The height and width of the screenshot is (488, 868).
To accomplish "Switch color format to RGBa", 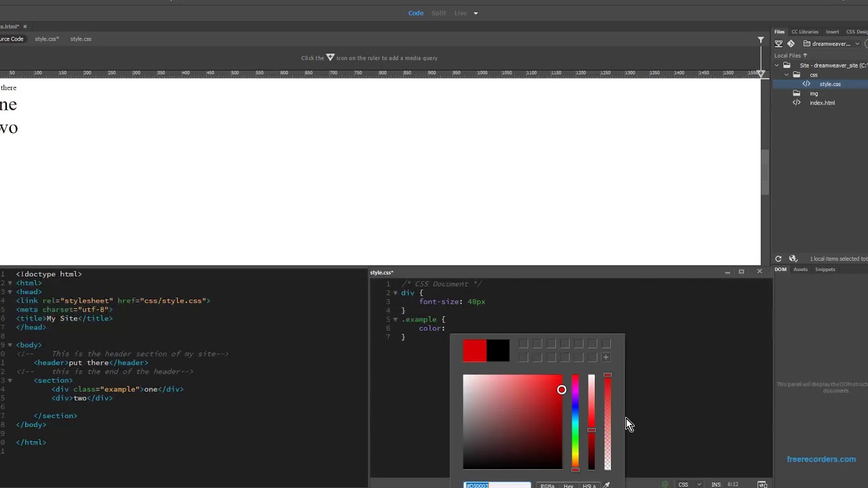I will 547,485.
